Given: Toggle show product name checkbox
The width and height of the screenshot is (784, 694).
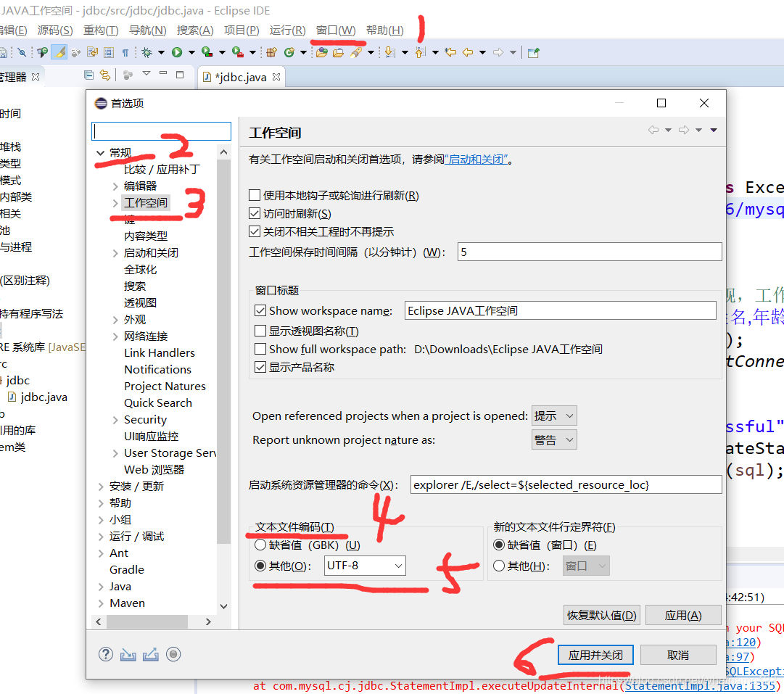Looking at the screenshot, I should pyautogui.click(x=260, y=367).
